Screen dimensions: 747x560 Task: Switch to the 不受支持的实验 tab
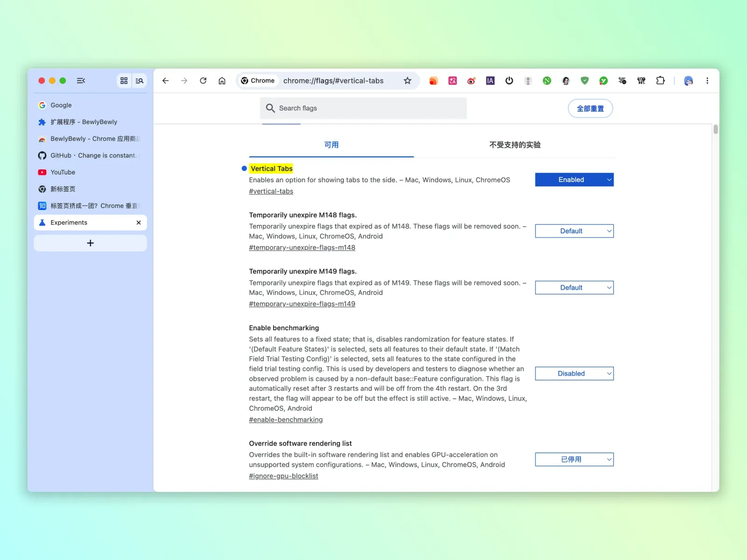pos(515,145)
